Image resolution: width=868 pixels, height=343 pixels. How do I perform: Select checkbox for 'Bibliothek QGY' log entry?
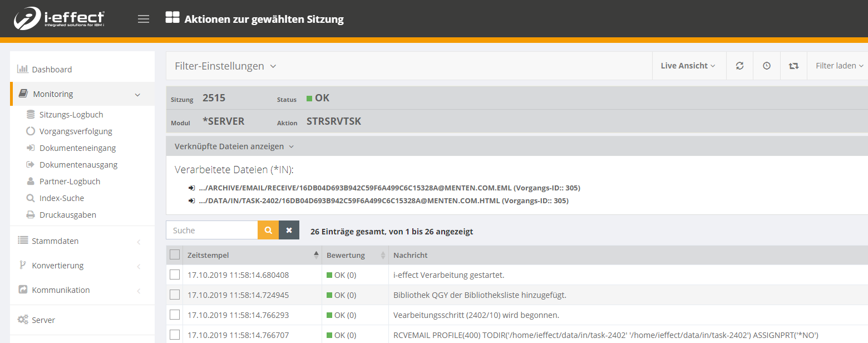[x=175, y=295]
